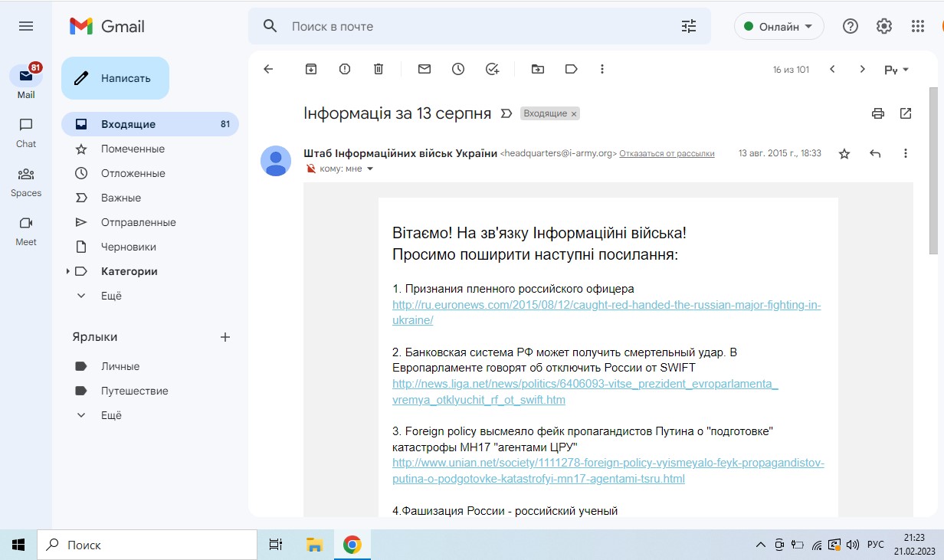Delete this email with trash icon
Image resolution: width=944 pixels, height=560 pixels.
click(379, 69)
